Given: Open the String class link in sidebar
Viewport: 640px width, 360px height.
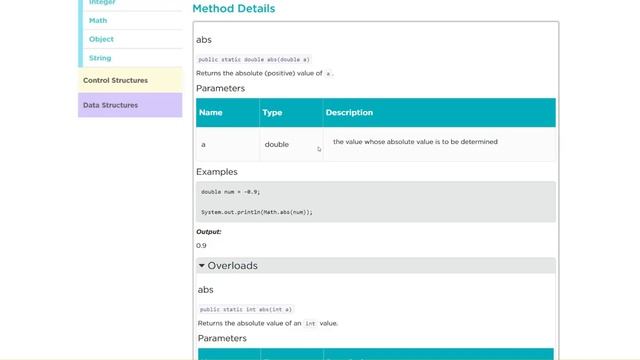Looking at the screenshot, I should pyautogui.click(x=100, y=58).
